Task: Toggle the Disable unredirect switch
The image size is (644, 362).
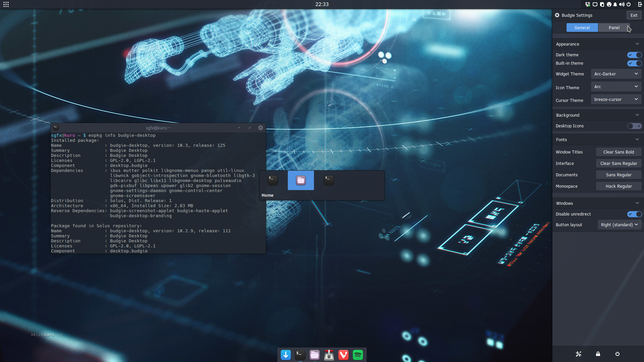Action: (634, 214)
